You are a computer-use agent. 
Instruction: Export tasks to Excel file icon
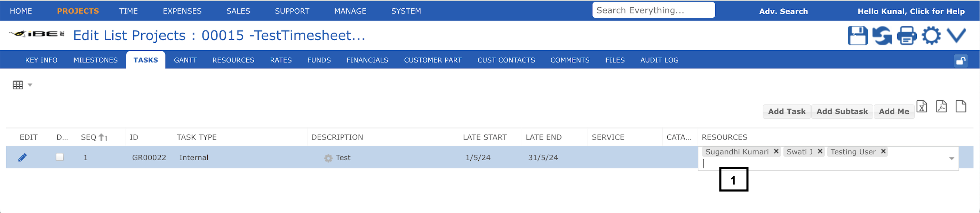click(x=922, y=107)
